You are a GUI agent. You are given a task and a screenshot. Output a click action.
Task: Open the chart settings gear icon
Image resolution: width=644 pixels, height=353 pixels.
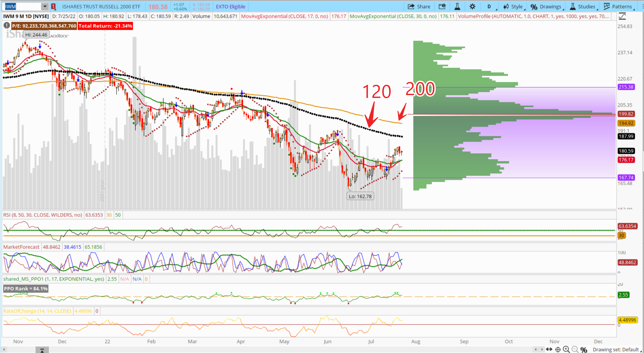(x=472, y=7)
